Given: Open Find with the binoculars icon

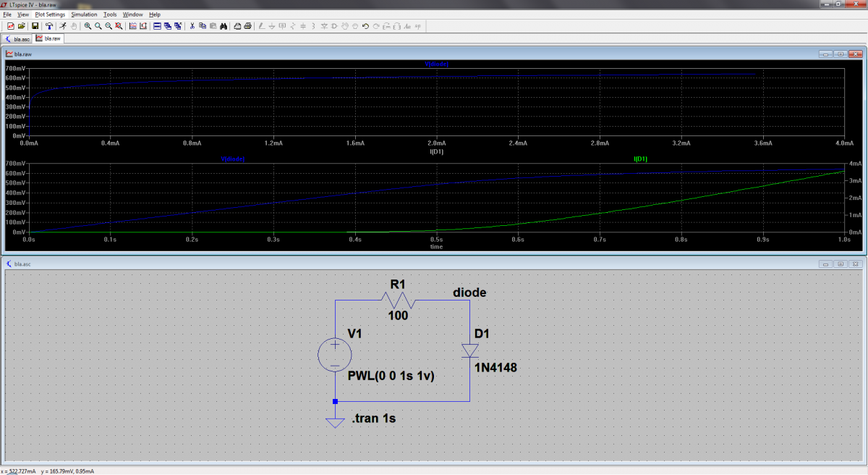Looking at the screenshot, I should [x=224, y=26].
